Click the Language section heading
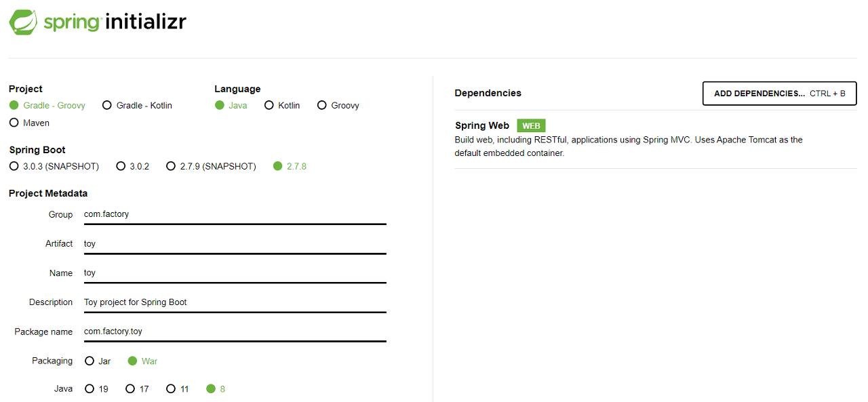868x402 pixels. (x=237, y=89)
